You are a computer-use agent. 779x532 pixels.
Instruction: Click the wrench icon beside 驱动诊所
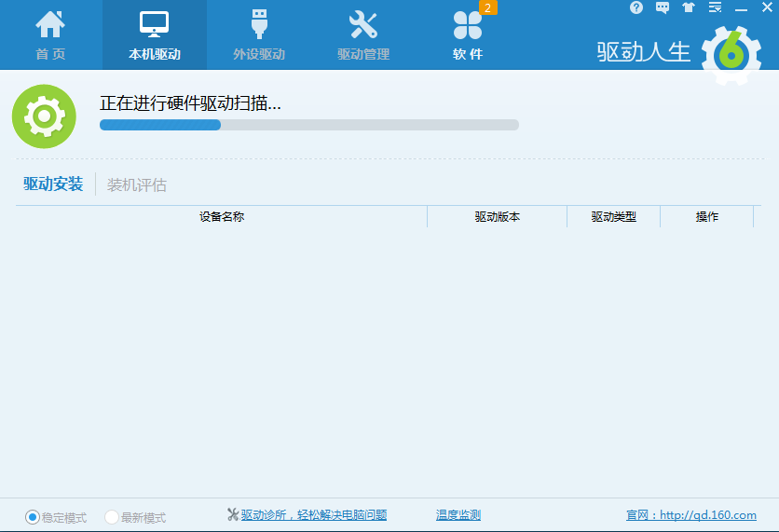coord(233,514)
